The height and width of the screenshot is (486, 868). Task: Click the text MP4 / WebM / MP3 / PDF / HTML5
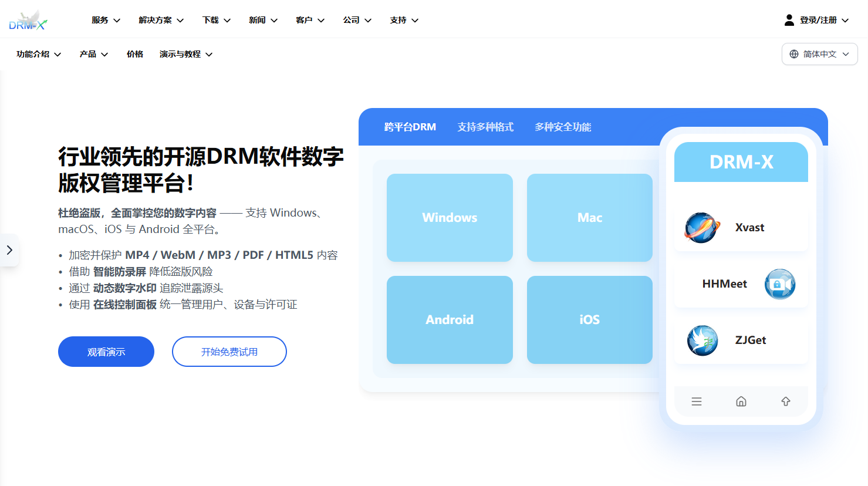click(x=219, y=255)
